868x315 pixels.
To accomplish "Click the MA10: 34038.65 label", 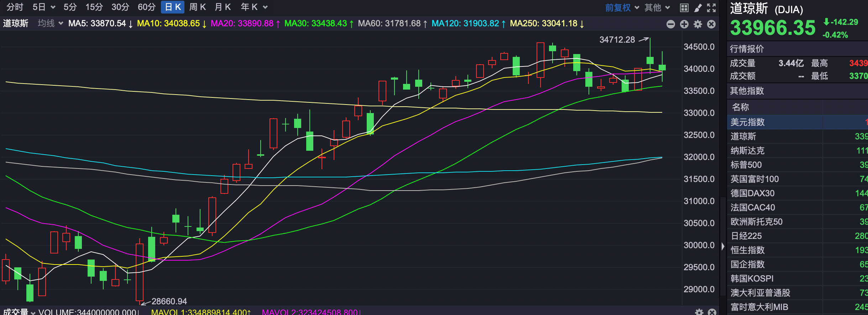I will (x=172, y=23).
